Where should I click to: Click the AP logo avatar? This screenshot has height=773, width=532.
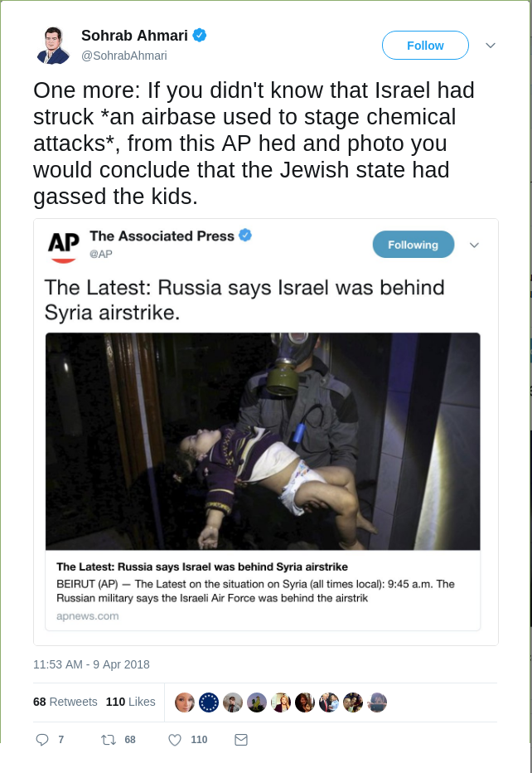pos(64,247)
